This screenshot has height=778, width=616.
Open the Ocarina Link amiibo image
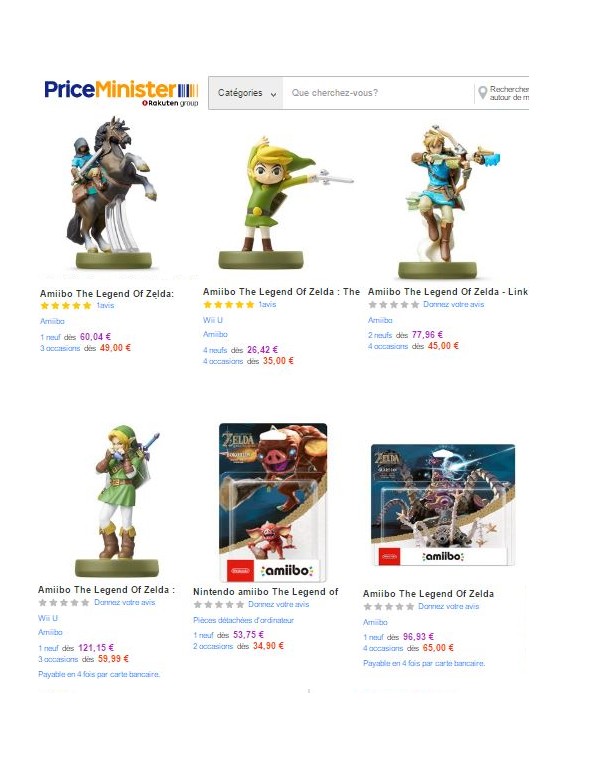click(120, 501)
